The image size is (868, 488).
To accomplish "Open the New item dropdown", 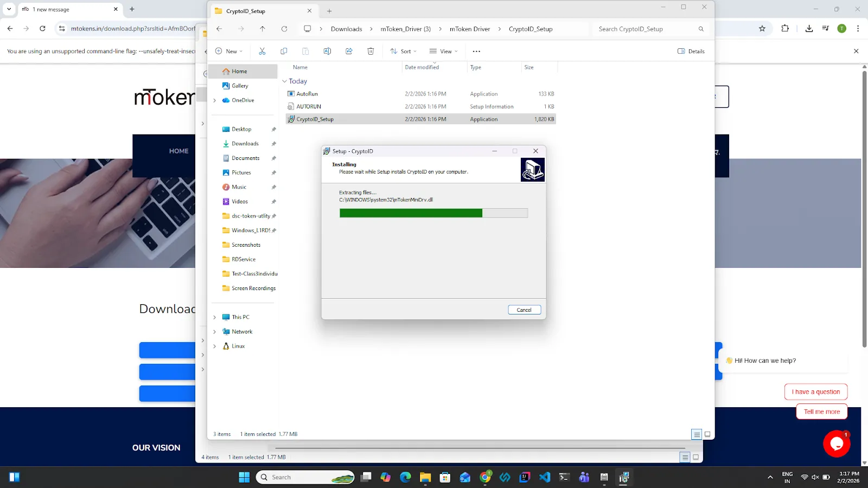I will click(229, 51).
